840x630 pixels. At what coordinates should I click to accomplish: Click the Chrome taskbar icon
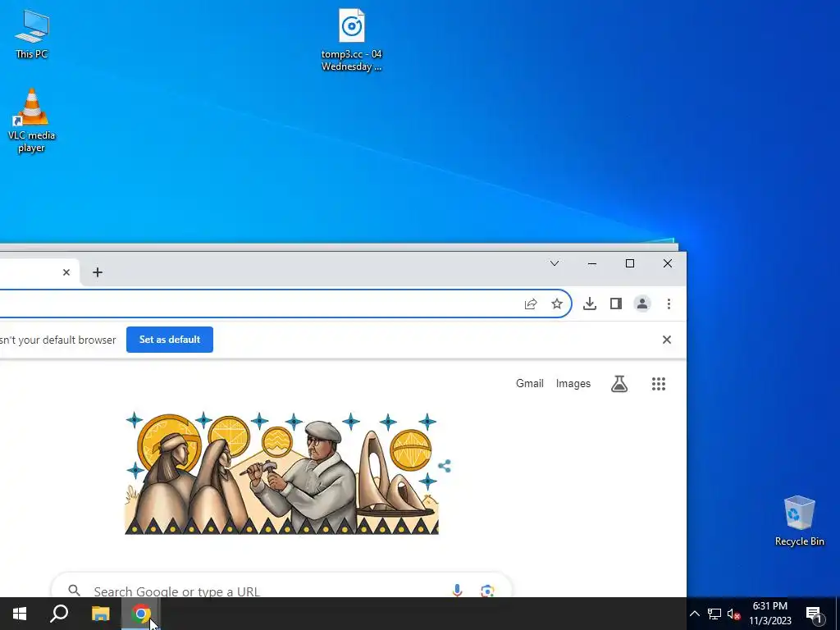click(141, 614)
